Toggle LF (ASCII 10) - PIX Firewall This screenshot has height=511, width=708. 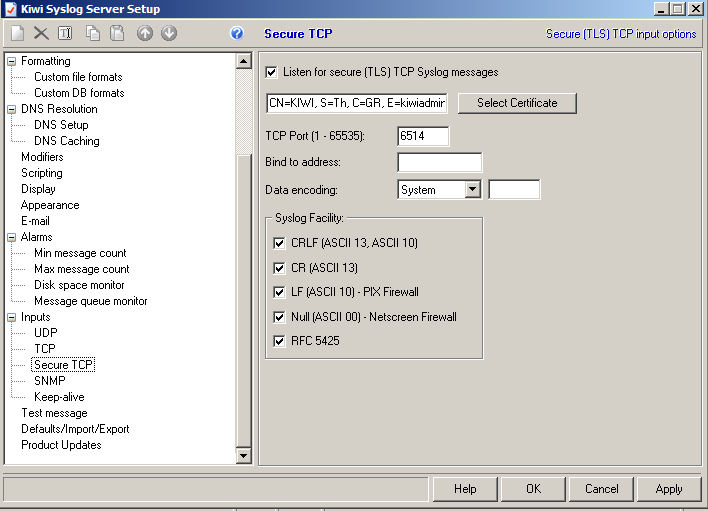click(x=279, y=293)
